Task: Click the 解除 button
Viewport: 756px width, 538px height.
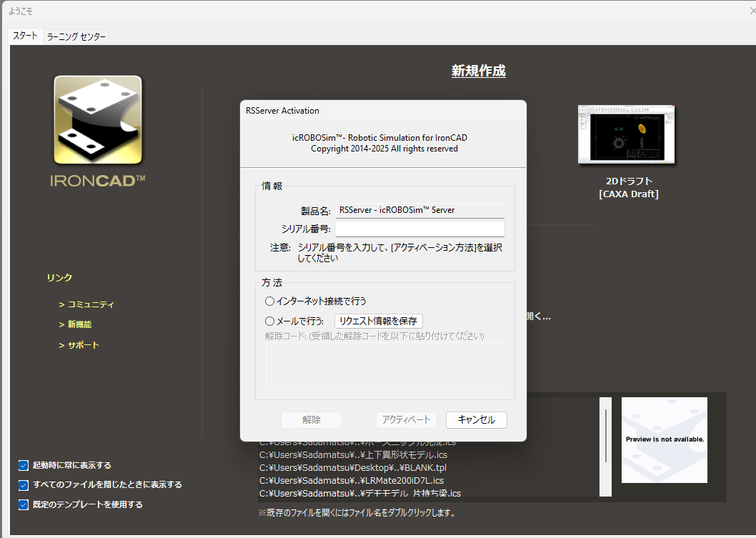Action: (312, 420)
